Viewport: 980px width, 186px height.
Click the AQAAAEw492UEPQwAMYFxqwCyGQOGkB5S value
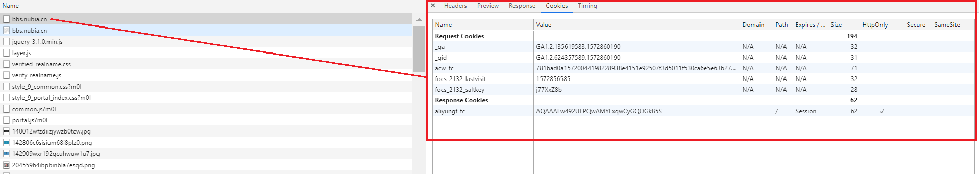pos(599,111)
